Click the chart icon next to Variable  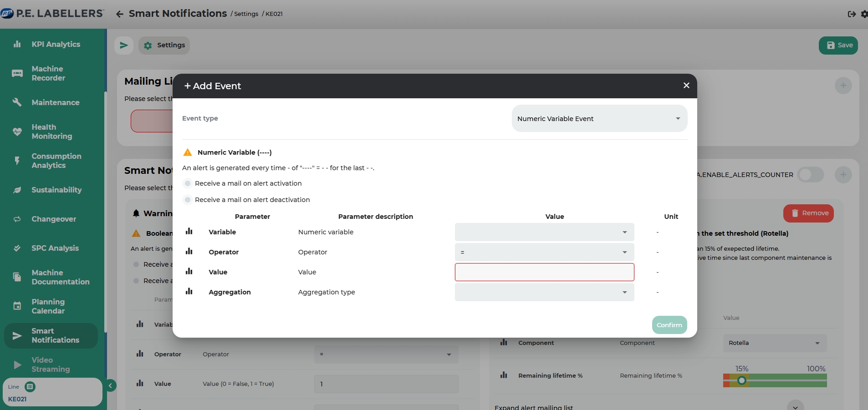[189, 232]
